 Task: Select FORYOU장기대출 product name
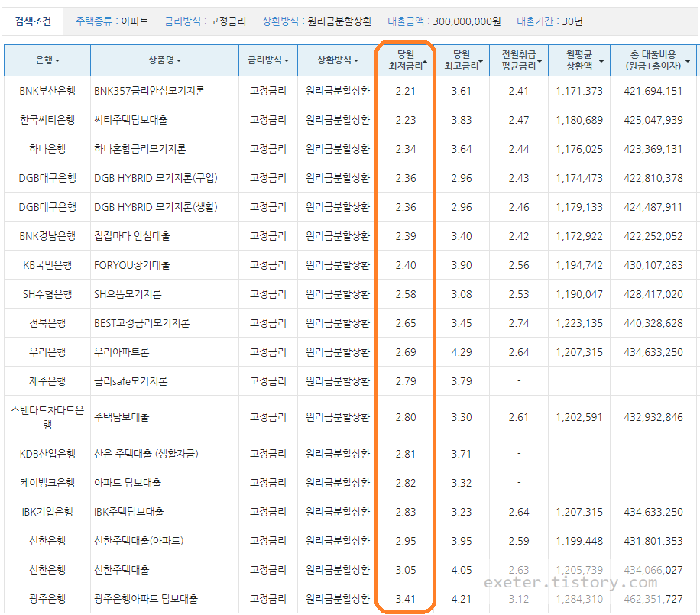click(131, 265)
